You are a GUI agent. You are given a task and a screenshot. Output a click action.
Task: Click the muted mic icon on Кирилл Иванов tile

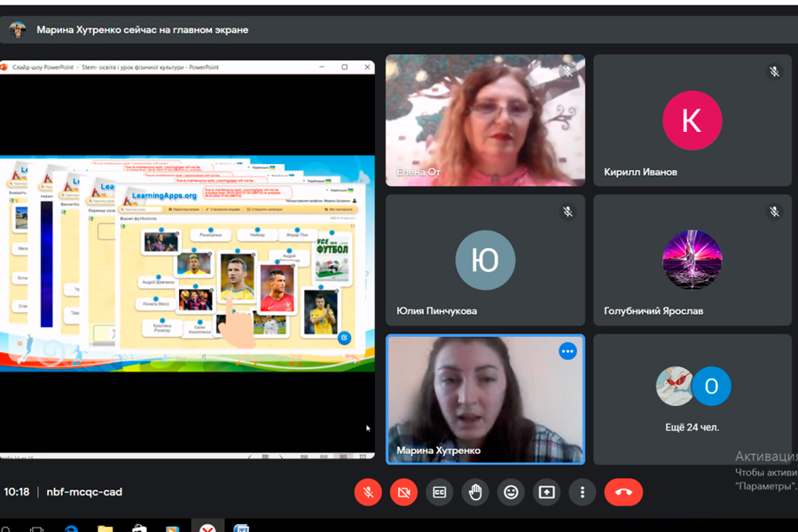click(x=774, y=72)
